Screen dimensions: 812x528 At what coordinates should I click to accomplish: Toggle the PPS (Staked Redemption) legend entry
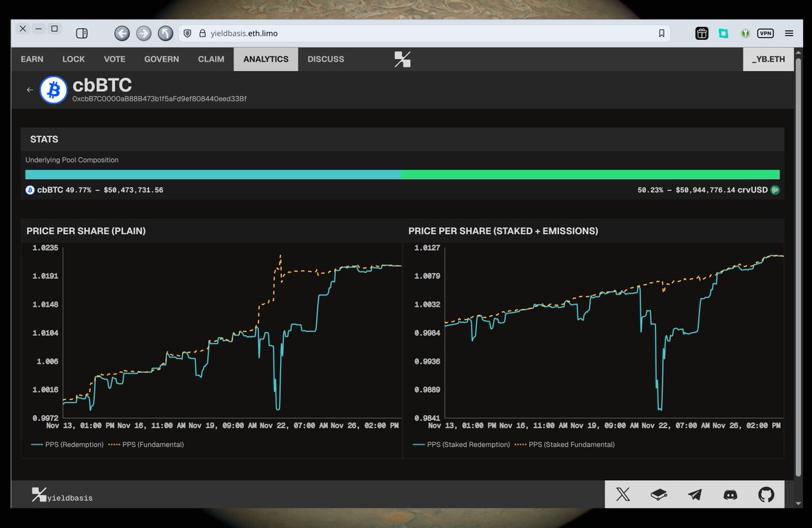461,445
